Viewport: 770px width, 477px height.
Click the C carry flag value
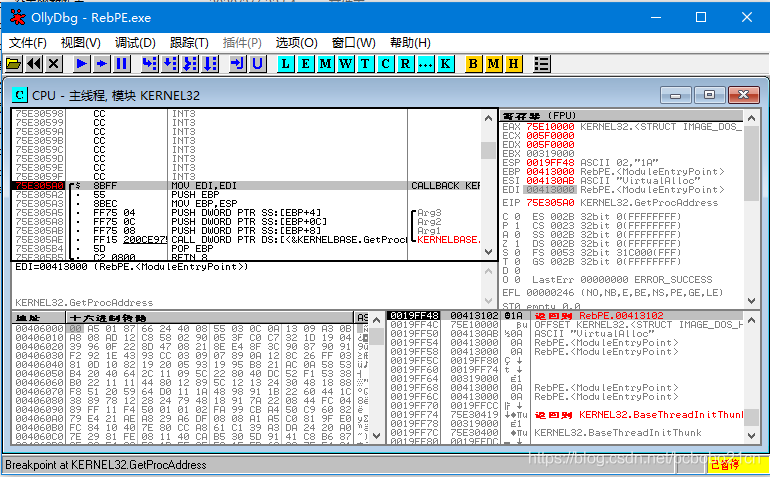(517, 217)
